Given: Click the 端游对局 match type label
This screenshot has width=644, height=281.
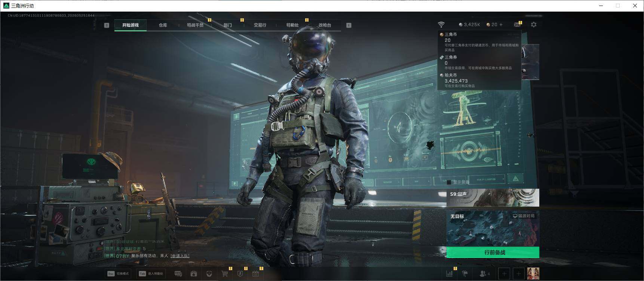Looking at the screenshot, I should (x=524, y=216).
